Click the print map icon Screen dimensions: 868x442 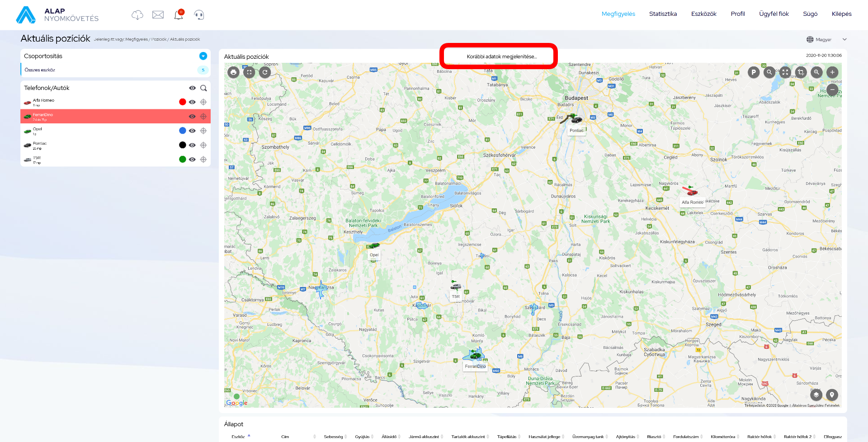233,72
